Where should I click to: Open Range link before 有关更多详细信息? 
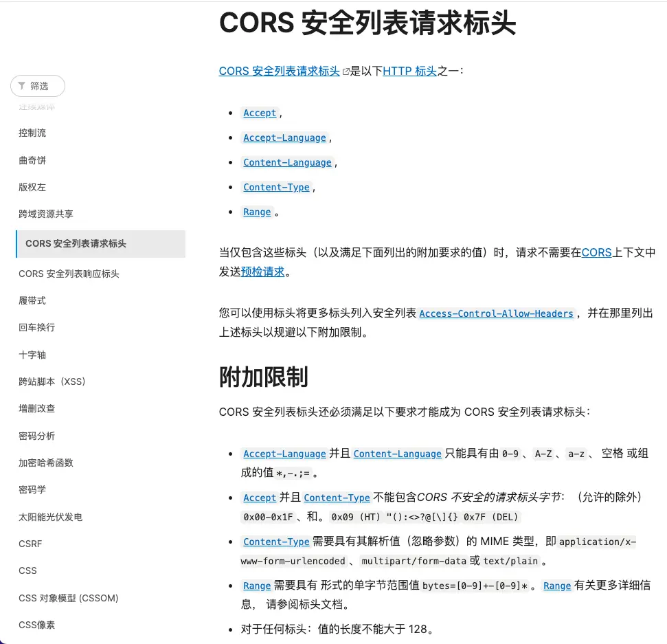(x=557, y=586)
